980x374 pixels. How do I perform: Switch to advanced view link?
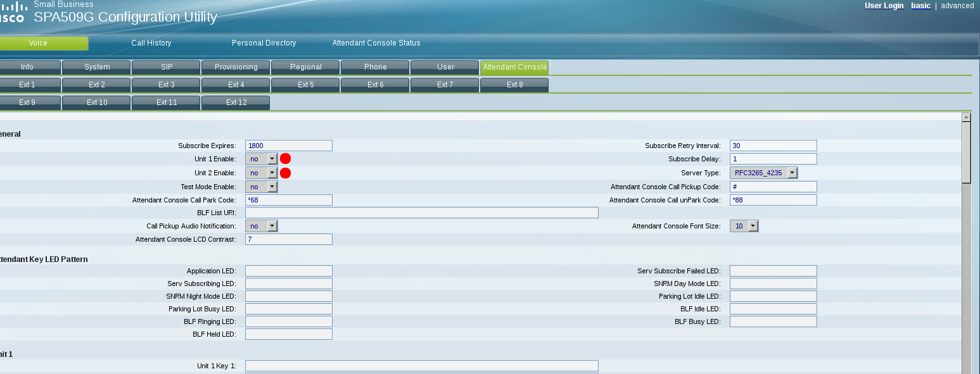pyautogui.click(x=957, y=6)
